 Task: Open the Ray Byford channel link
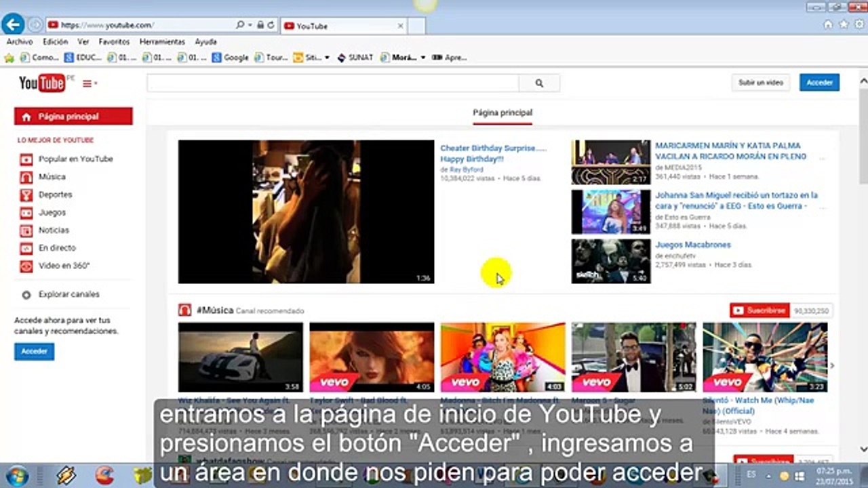point(465,169)
